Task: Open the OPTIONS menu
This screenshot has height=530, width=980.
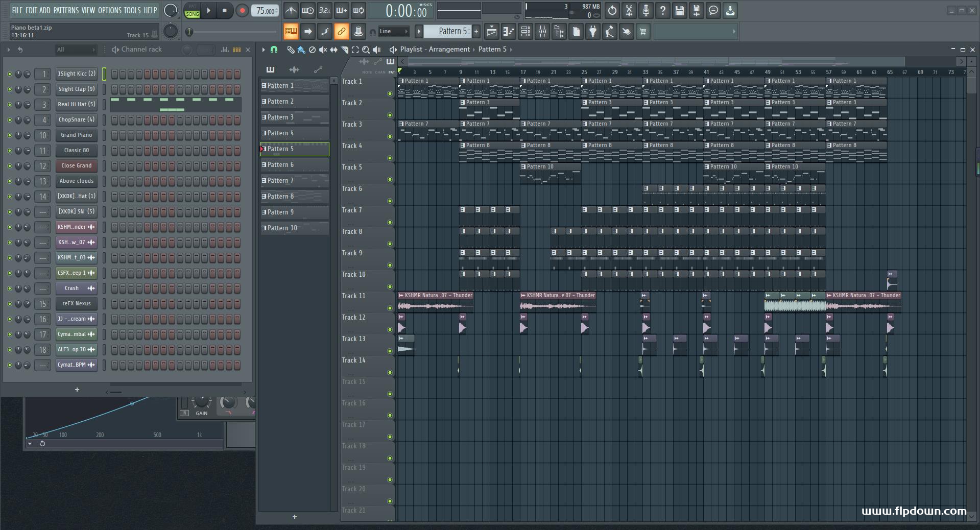Action: tap(110, 10)
